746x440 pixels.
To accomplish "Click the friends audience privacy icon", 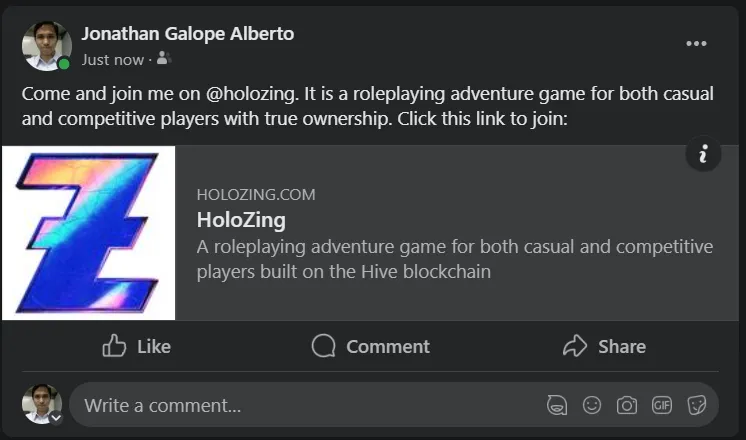I will point(164,59).
